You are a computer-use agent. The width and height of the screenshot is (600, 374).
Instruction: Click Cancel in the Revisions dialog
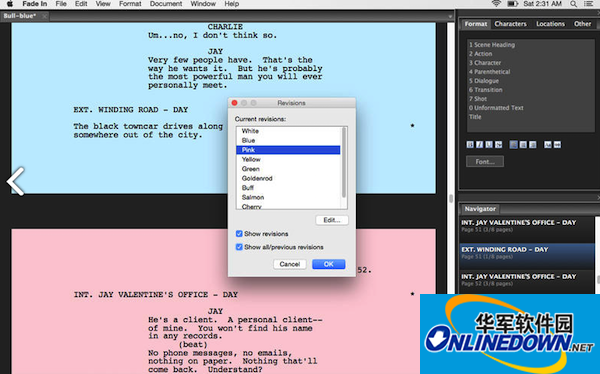coord(290,264)
